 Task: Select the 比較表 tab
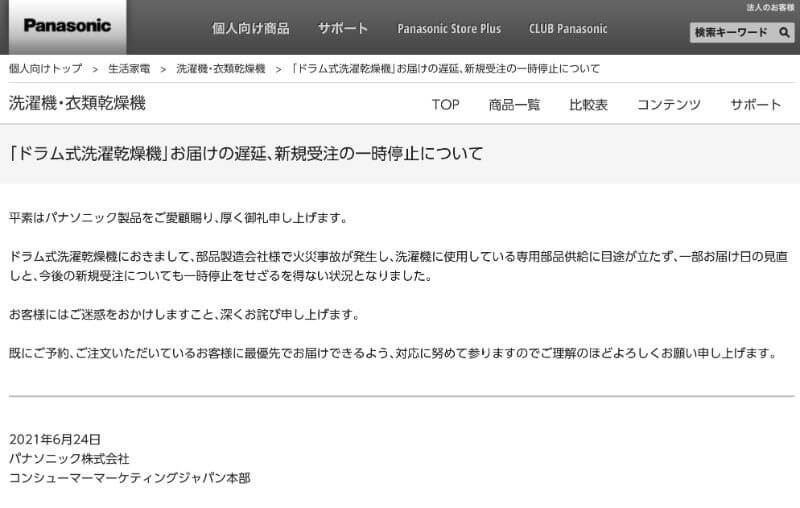(588, 105)
